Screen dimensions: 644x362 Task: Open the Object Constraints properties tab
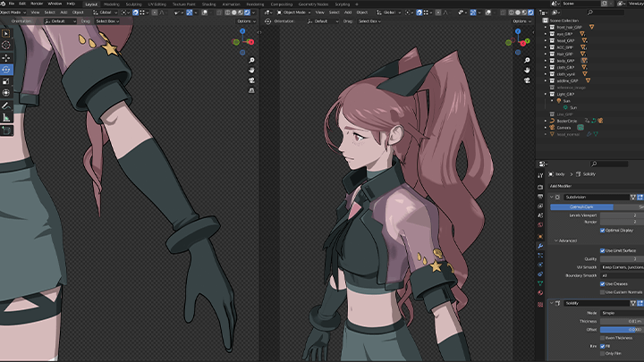point(540,274)
